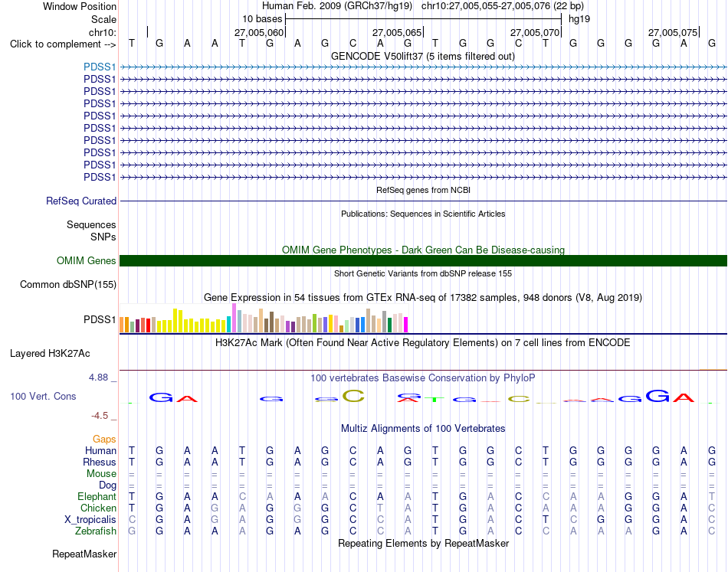Open Short Genetic Variants from dbSNP title
Screen dimensions: 728x572
click(x=423, y=273)
